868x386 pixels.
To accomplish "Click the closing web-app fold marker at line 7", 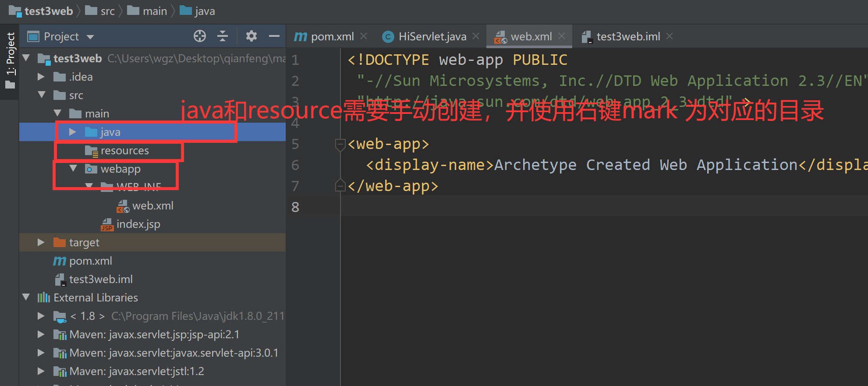I will click(340, 186).
